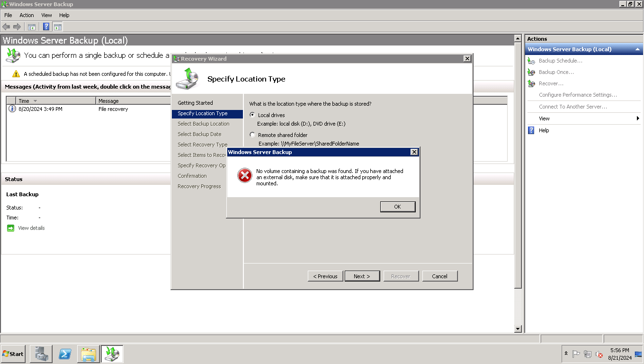Click the File recovery message cell

point(113,109)
